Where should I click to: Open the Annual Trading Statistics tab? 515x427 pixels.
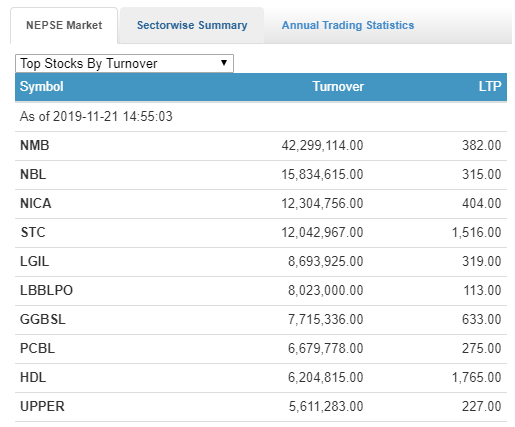348,25
